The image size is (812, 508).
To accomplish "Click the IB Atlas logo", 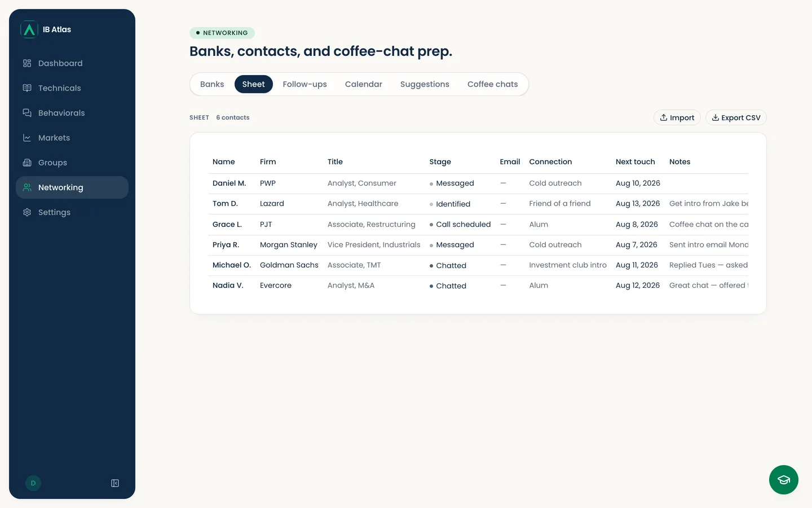I will [x=29, y=29].
